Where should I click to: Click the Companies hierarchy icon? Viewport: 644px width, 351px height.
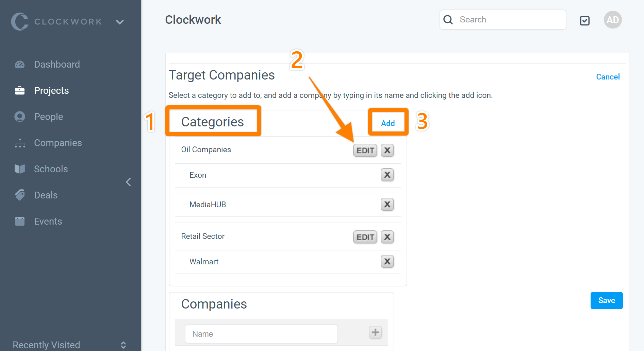(x=20, y=143)
